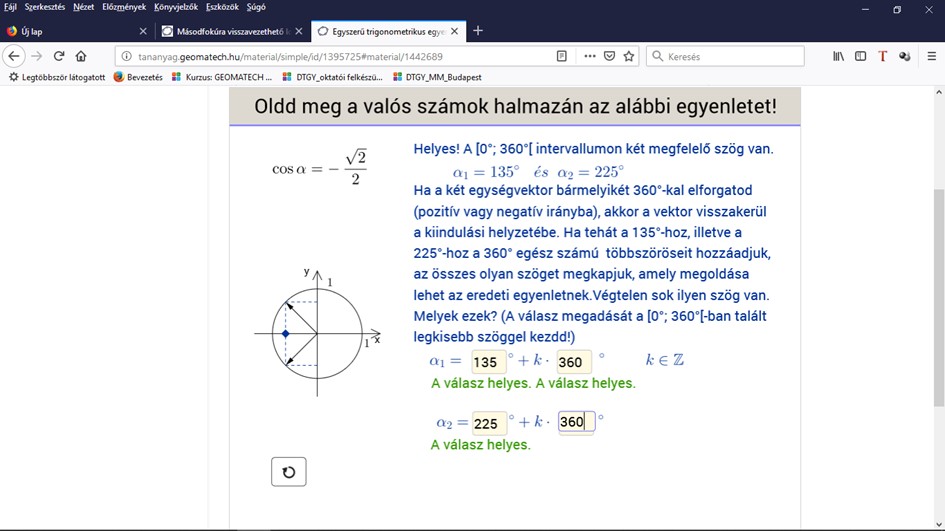Reload the page with the refresh icon
Image resolution: width=945 pixels, height=531 pixels.
tap(58, 56)
